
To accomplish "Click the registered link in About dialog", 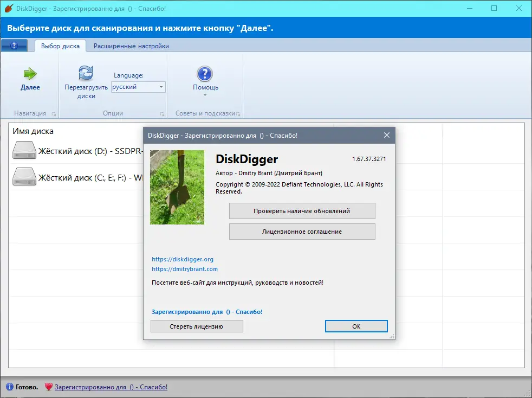I will pyautogui.click(x=207, y=312).
